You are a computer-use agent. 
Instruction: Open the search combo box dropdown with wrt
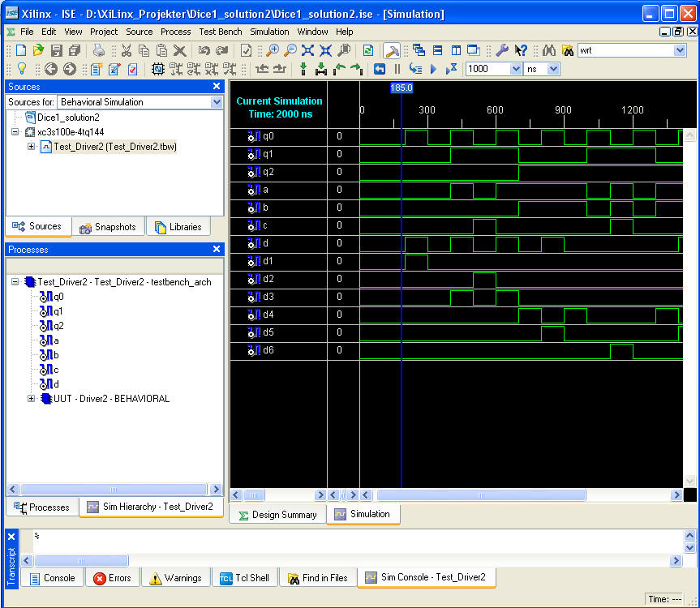coord(680,50)
